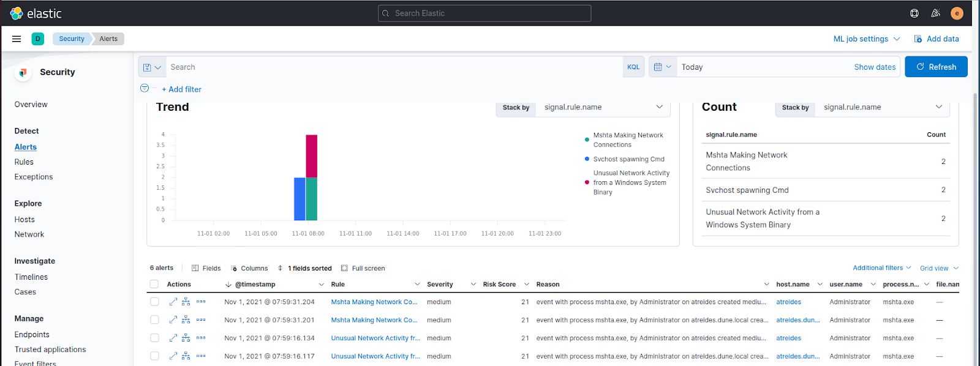Analyze event icon in the second alert row
The width and height of the screenshot is (980, 366).
(186, 320)
